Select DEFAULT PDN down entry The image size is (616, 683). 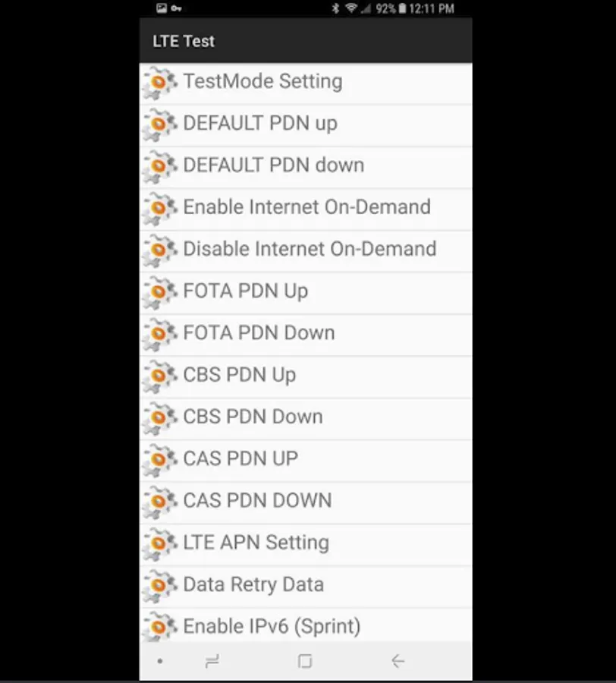273,165
